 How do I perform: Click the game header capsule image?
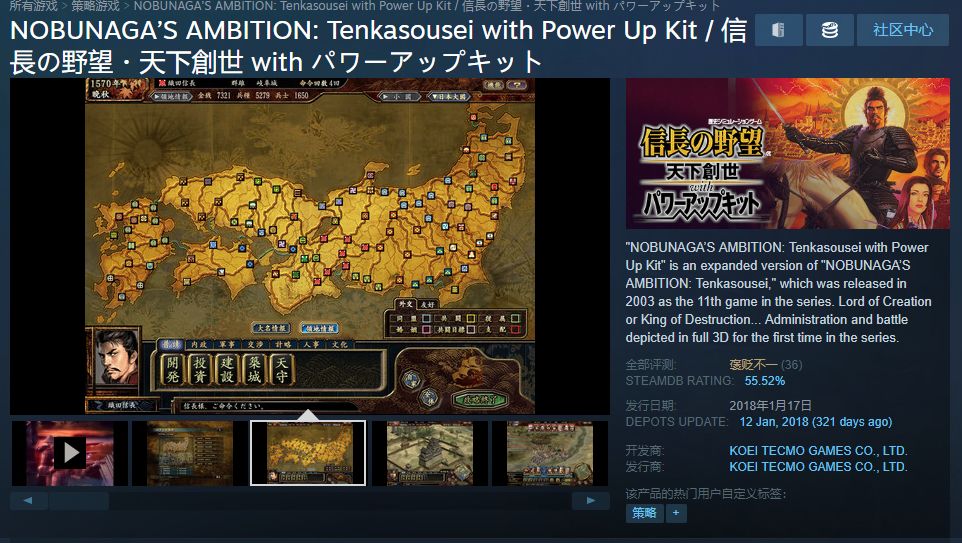tap(788, 153)
